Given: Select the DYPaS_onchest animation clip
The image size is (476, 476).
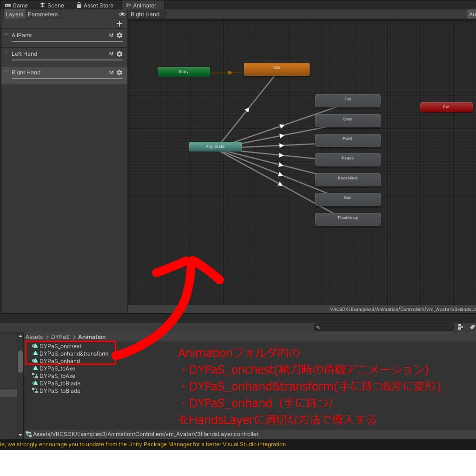Looking at the screenshot, I should point(60,346).
